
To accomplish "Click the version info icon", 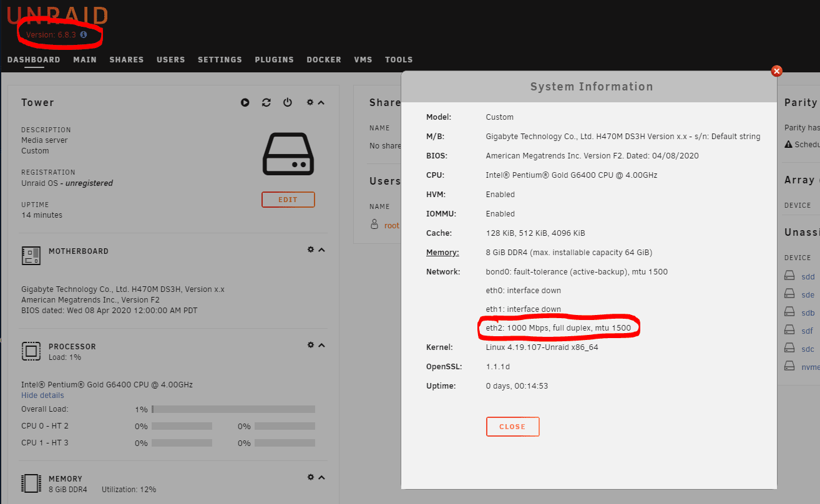I will 84,35.
